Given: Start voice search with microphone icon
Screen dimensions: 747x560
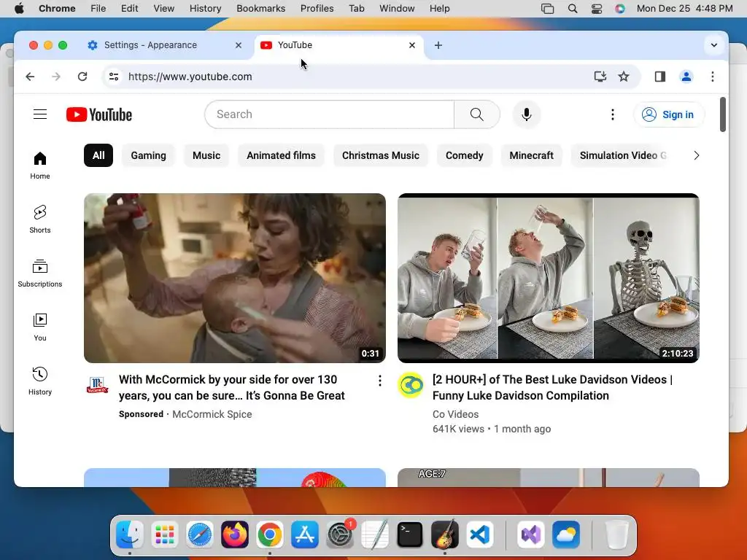Looking at the screenshot, I should 527,114.
